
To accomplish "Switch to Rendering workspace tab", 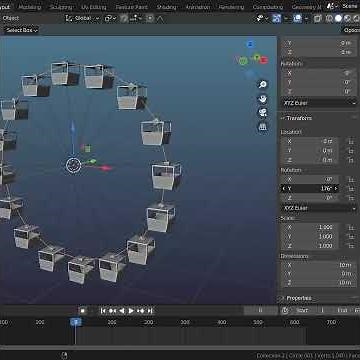I will (232, 7).
